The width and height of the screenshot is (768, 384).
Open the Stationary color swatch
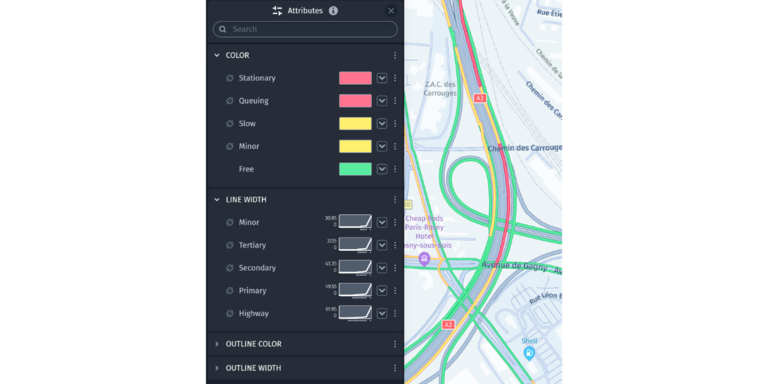pos(355,78)
